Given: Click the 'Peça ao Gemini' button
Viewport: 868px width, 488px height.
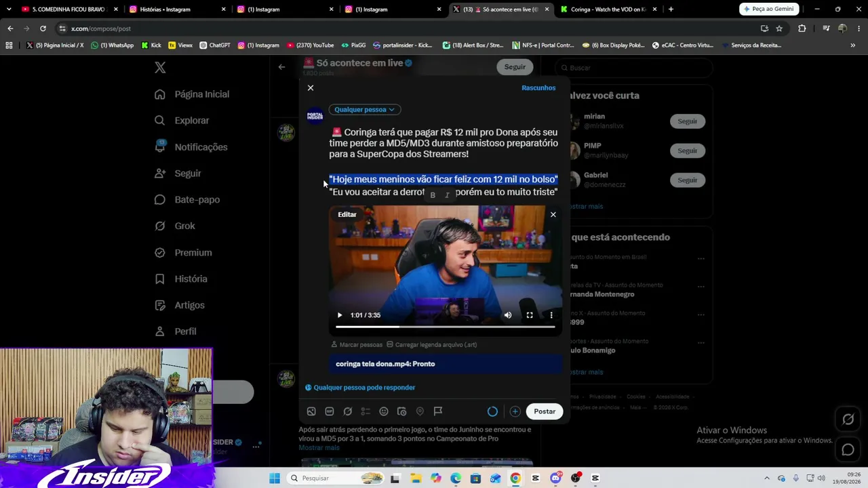Looking at the screenshot, I should [x=769, y=9].
